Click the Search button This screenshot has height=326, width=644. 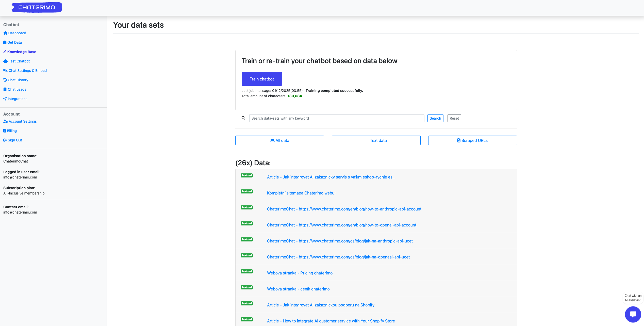pos(435,118)
